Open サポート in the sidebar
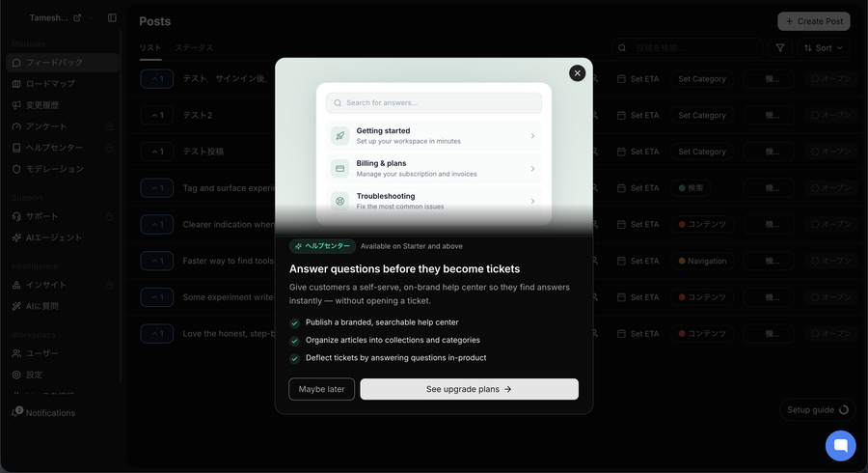This screenshot has height=473, width=868. click(63, 216)
